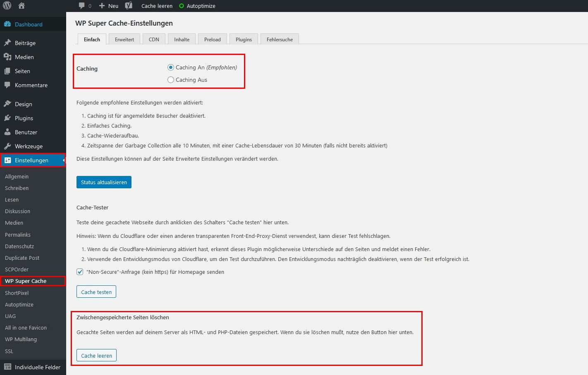Image resolution: width=588 pixels, height=375 pixels.
Task: Open Lesen settings submenu
Action: tap(12, 199)
